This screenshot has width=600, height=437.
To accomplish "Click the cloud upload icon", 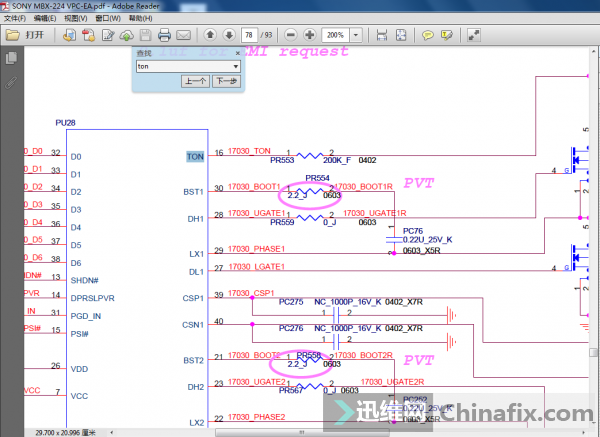I will 127,35.
